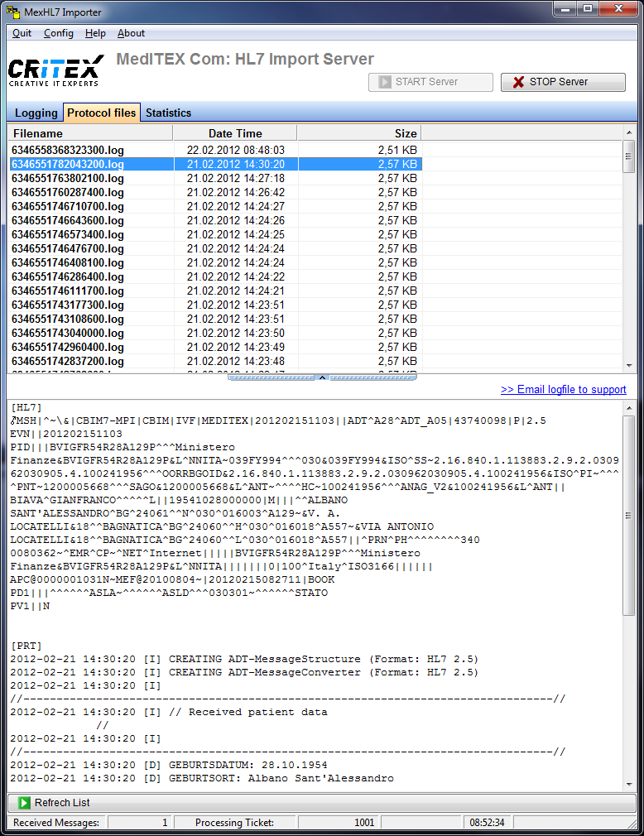Open the Quit menu
Image resolution: width=644 pixels, height=836 pixels.
coord(22,33)
